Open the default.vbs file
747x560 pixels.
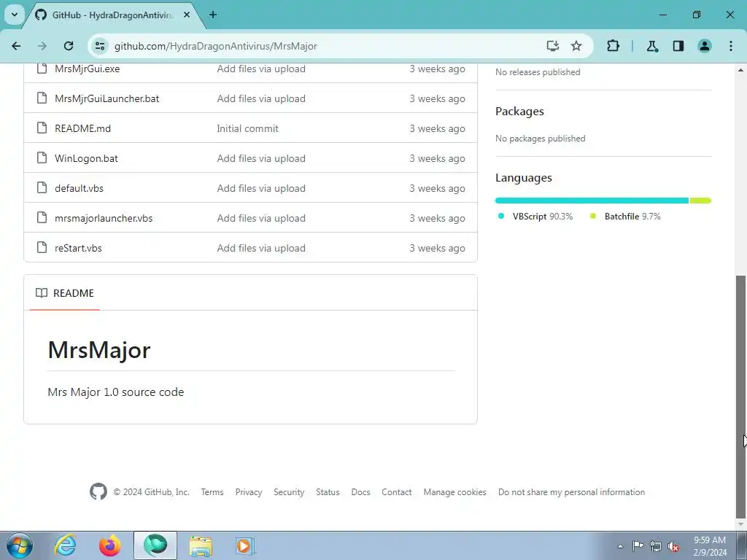(79, 189)
